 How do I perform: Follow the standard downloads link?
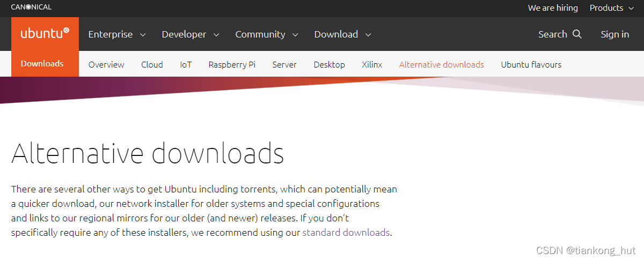(x=346, y=233)
